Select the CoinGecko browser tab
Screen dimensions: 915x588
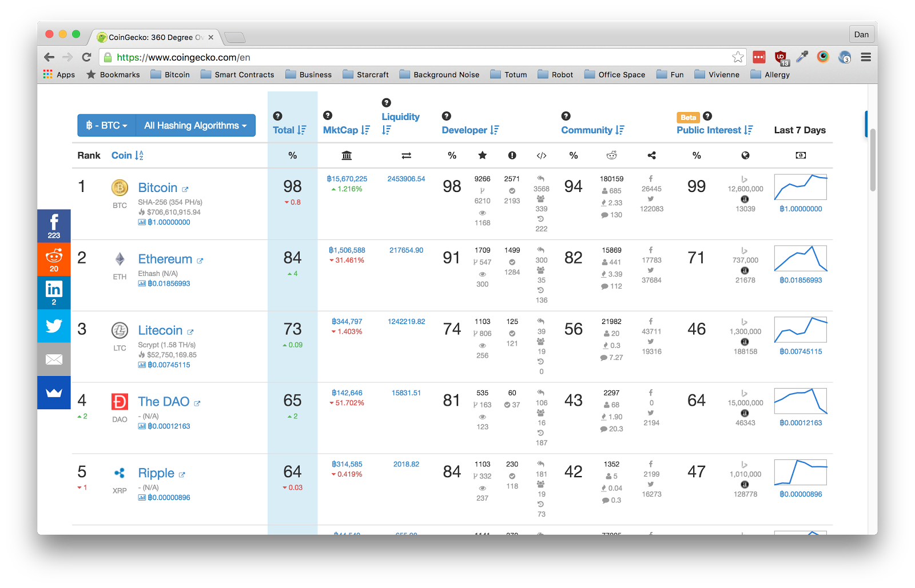[154, 37]
